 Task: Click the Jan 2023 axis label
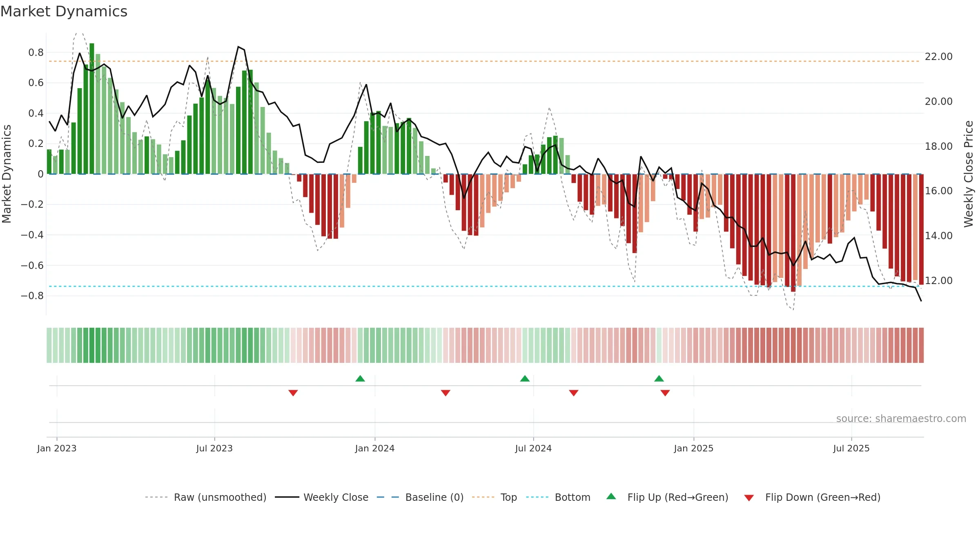(57, 448)
